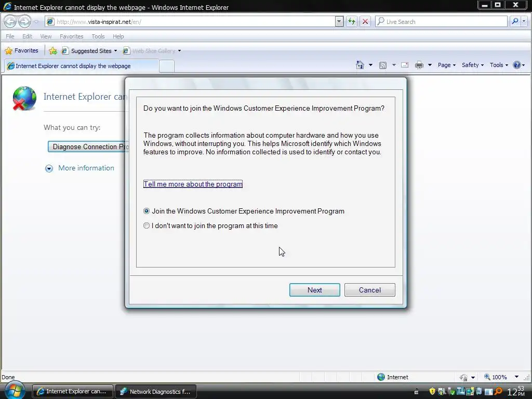
Task: Open the address bar history dropdown
Action: coord(339,22)
